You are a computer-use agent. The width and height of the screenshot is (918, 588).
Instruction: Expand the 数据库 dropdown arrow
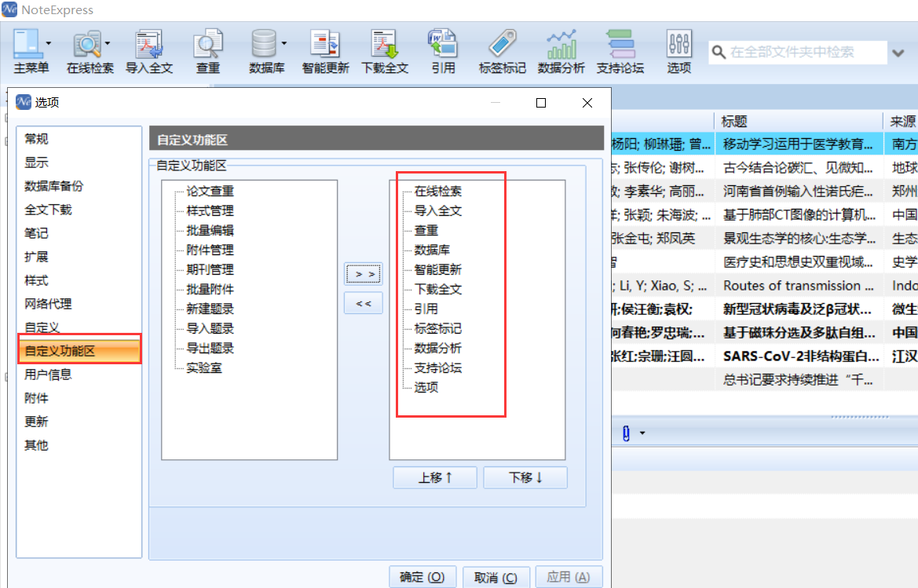(284, 43)
